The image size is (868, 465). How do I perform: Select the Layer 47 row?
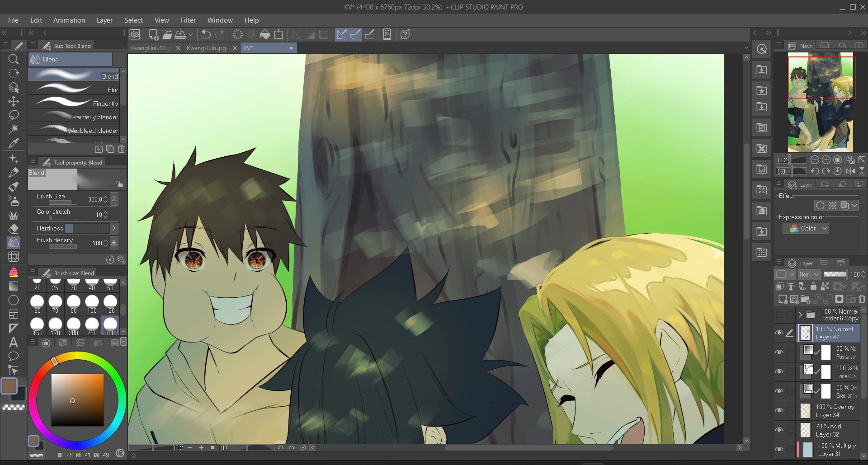coord(829,333)
